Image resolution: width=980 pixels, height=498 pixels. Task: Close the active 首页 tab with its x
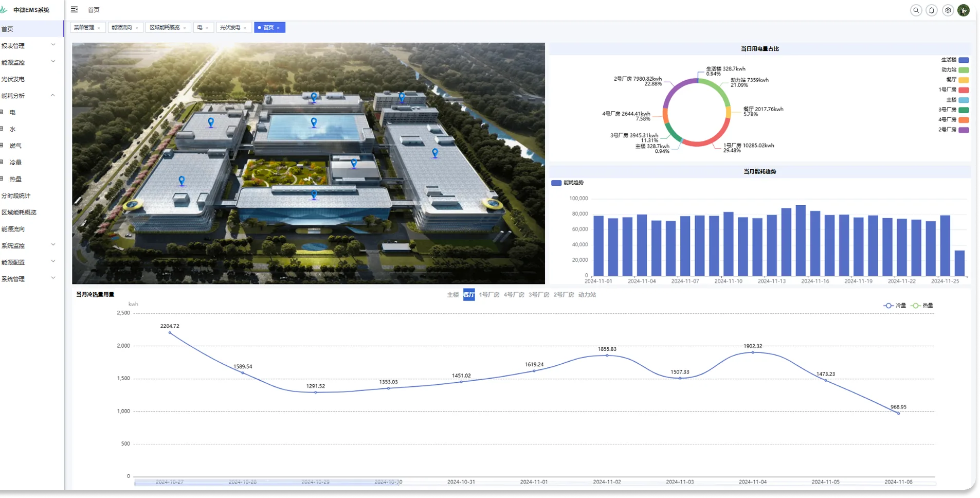(278, 28)
